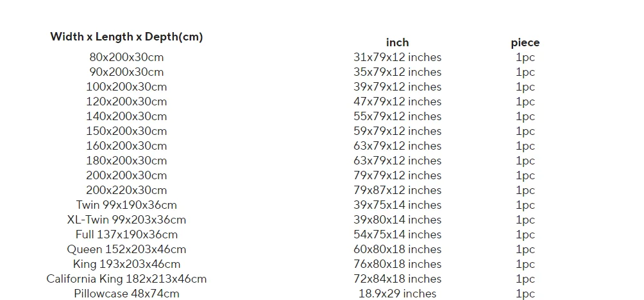This screenshot has width=644, height=300.
Task: Click the inch column header
Action: [397, 42]
